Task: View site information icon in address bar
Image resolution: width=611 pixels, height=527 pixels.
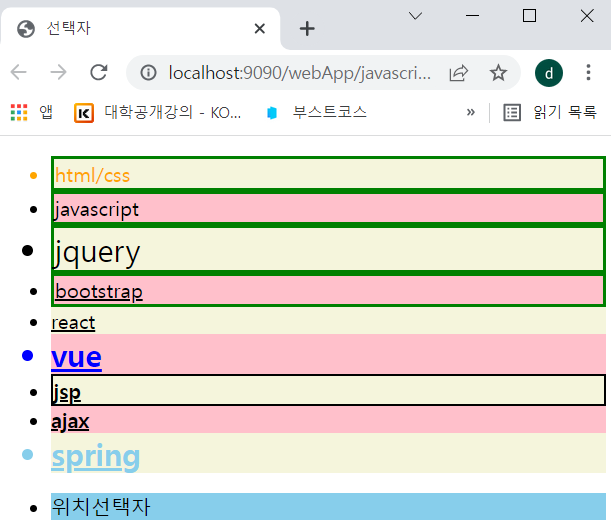Action: point(148,73)
